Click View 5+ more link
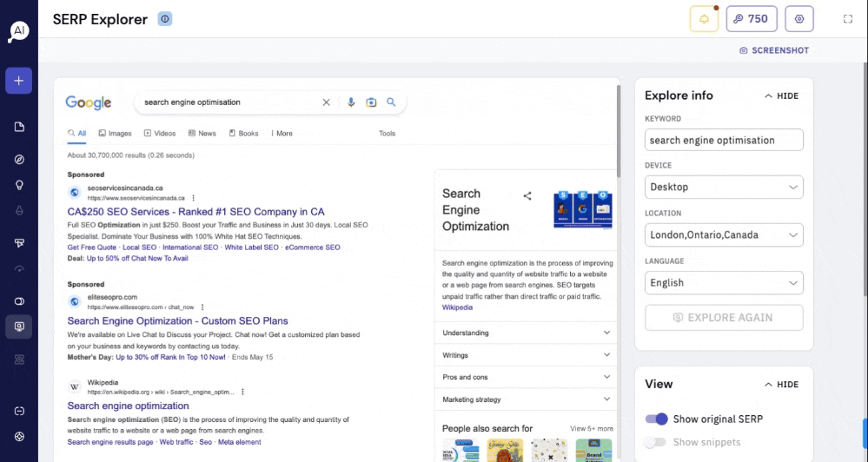The width and height of the screenshot is (868, 462). [x=592, y=429]
